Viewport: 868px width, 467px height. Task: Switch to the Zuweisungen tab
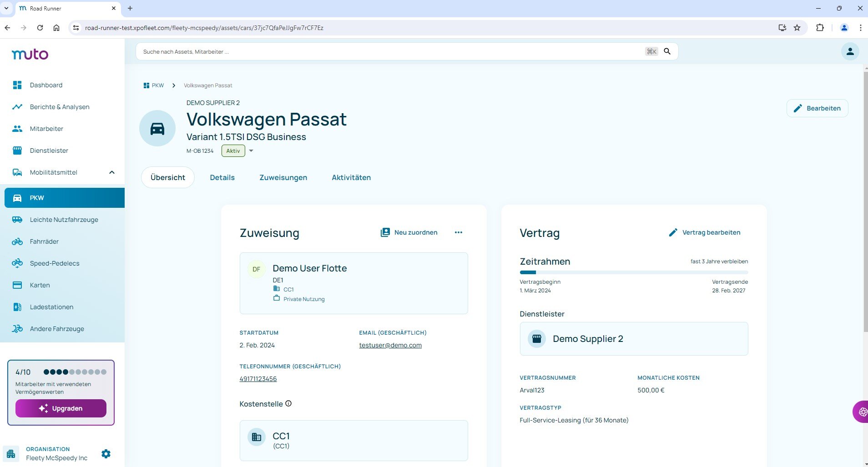click(283, 177)
